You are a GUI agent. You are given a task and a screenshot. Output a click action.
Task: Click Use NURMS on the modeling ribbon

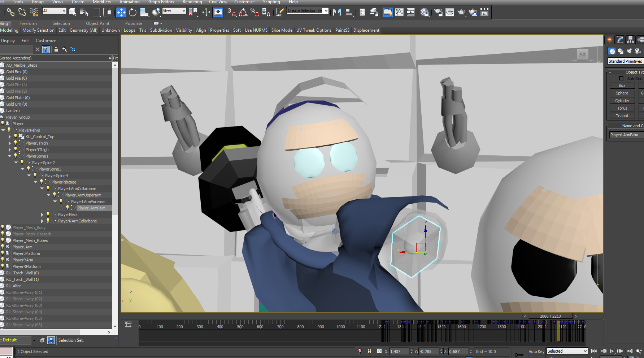pos(256,30)
